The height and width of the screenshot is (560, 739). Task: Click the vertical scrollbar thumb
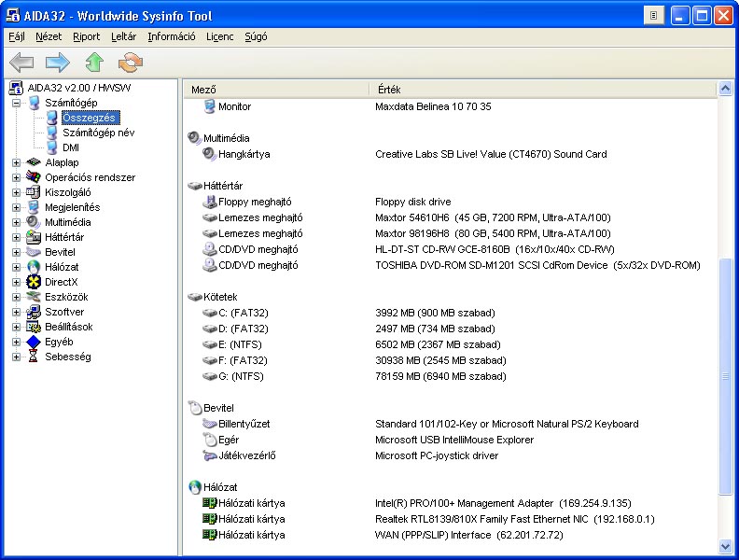pyautogui.click(x=725, y=376)
